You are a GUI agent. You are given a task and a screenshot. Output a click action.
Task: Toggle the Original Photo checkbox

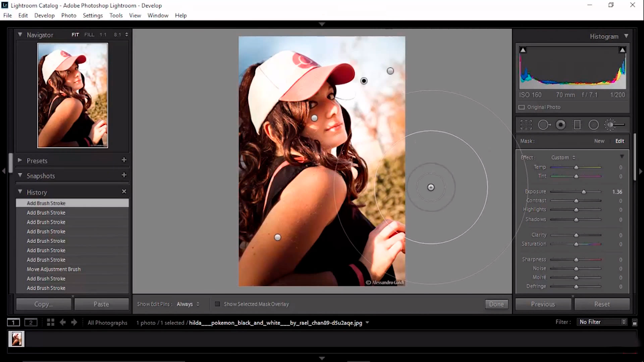pos(522,107)
